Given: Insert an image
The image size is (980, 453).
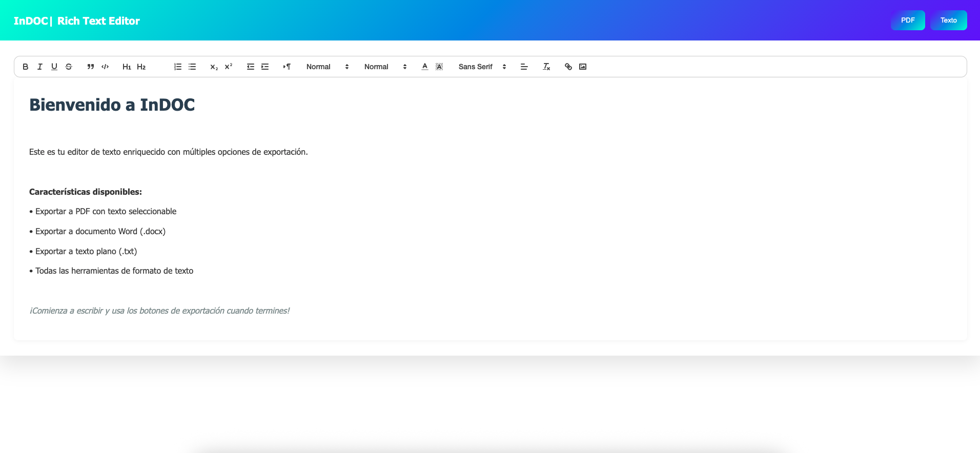Looking at the screenshot, I should 583,67.
